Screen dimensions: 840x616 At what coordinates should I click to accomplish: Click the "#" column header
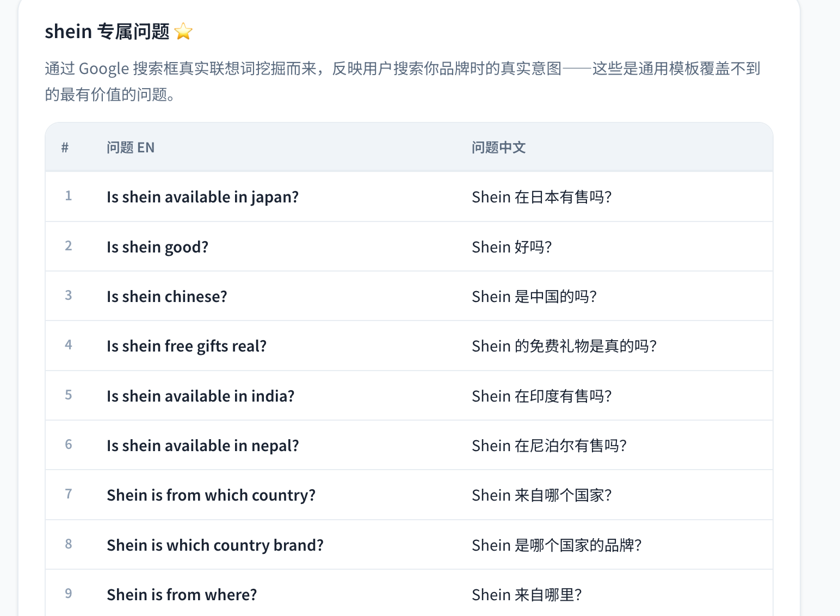[x=65, y=147]
